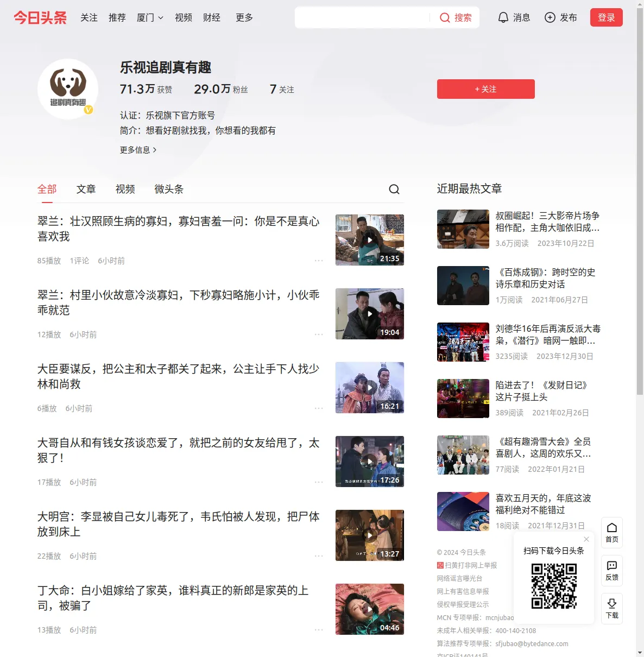Open hot article 喜欢五月天的，年底这波福利
The image size is (644, 657).
click(544, 504)
